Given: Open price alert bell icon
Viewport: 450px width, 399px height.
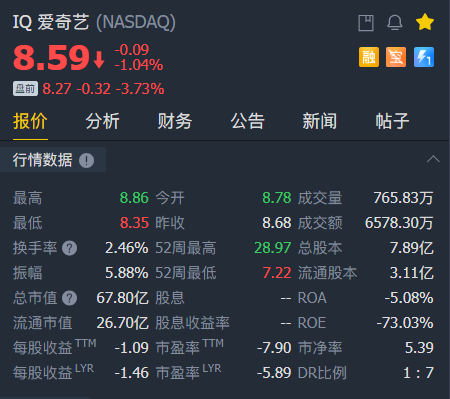Looking at the screenshot, I should tap(395, 23).
